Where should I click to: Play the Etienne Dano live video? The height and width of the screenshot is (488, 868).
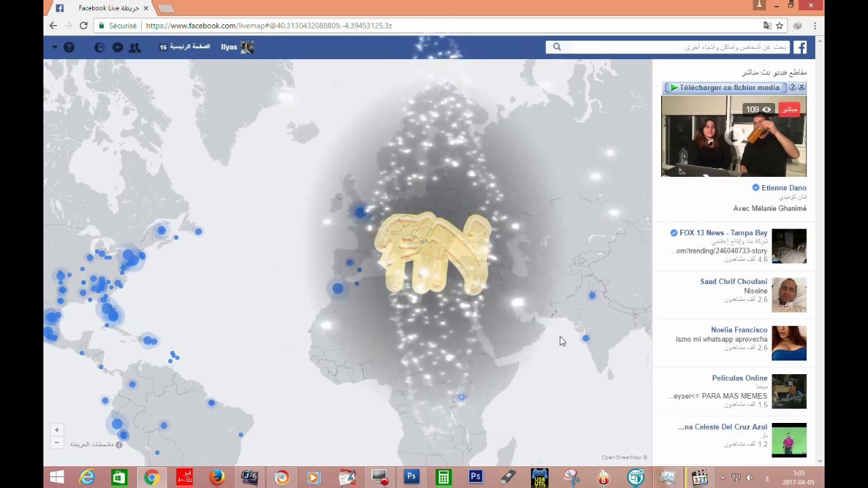[734, 136]
